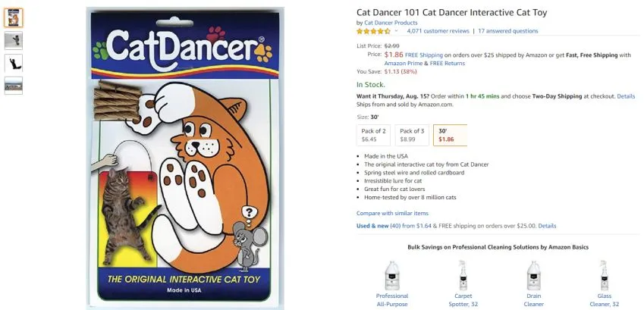Click the Drain Cleaner jug image
This screenshot has height=310, width=644.
tap(533, 275)
